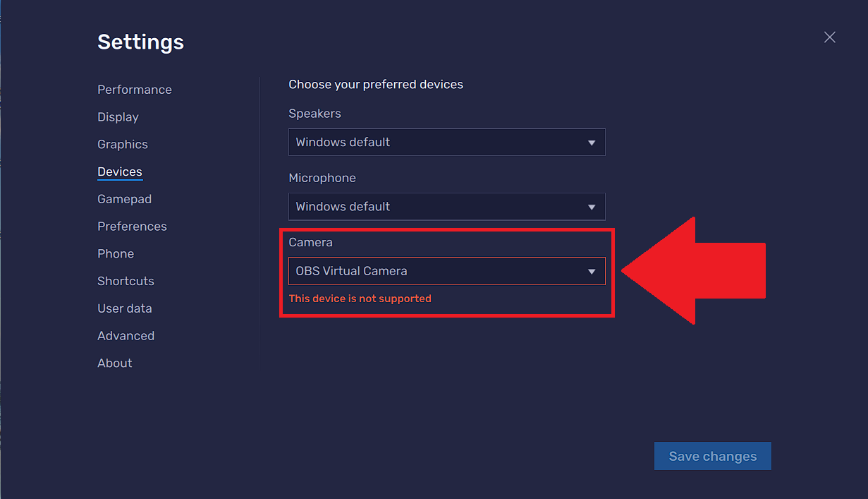Switch to the Graphics settings section
This screenshot has width=868, height=499.
pyautogui.click(x=122, y=145)
